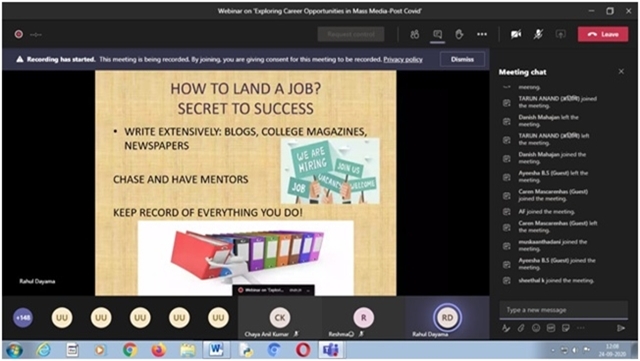The image size is (640, 361).
Task: Unmute the microphone
Action: coord(538,35)
